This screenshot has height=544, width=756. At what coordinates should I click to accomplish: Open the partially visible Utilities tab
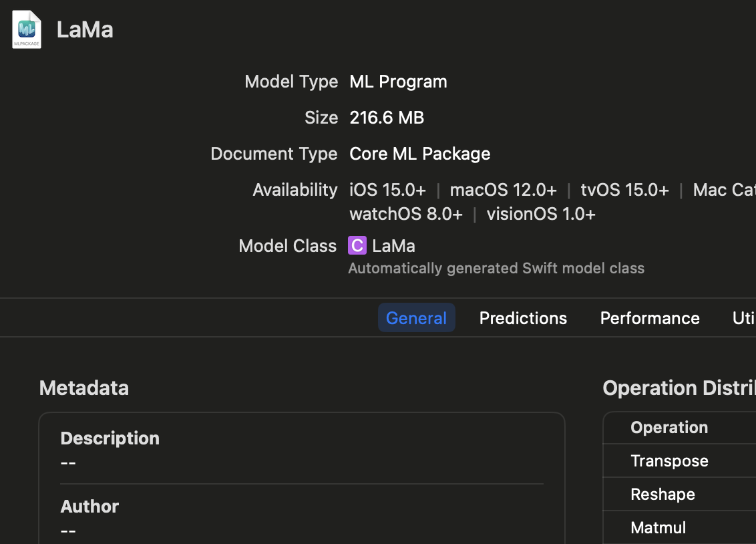click(x=743, y=318)
